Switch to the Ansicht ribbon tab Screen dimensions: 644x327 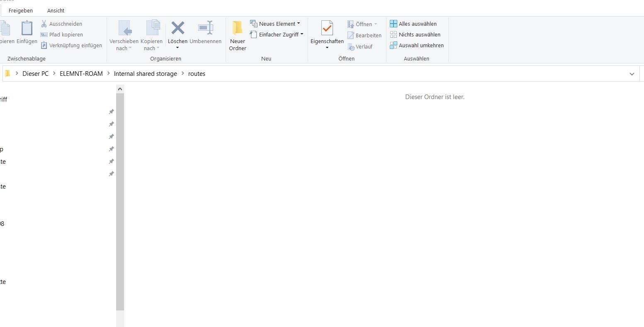56,10
